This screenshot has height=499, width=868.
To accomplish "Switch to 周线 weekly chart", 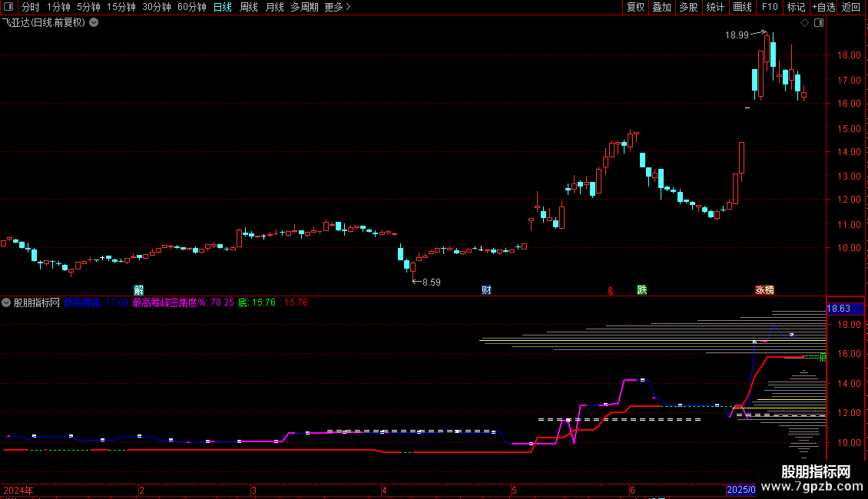I will [249, 7].
